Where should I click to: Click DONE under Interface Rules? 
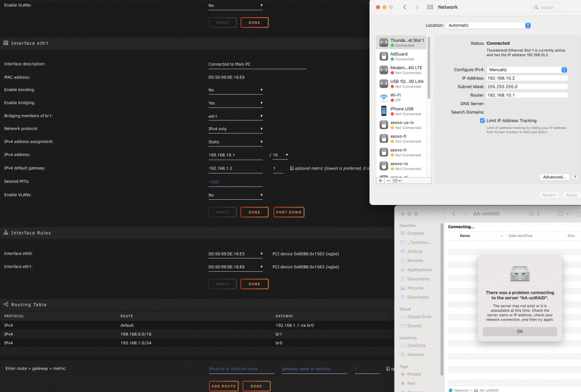(254, 284)
